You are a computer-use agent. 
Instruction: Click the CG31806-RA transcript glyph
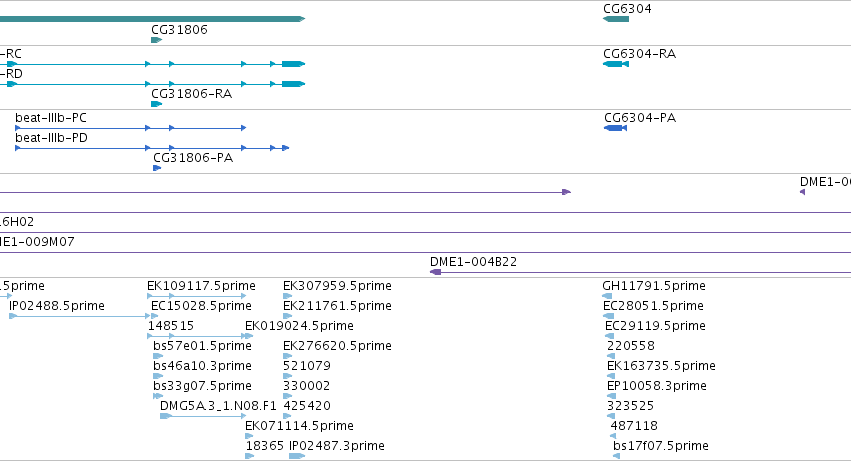tap(156, 104)
